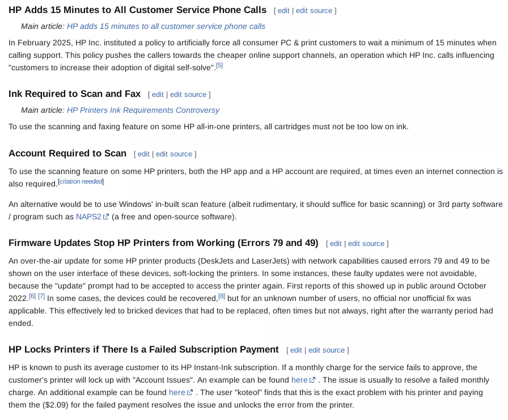Edit the 'Account Required to Scan' section

143,154
